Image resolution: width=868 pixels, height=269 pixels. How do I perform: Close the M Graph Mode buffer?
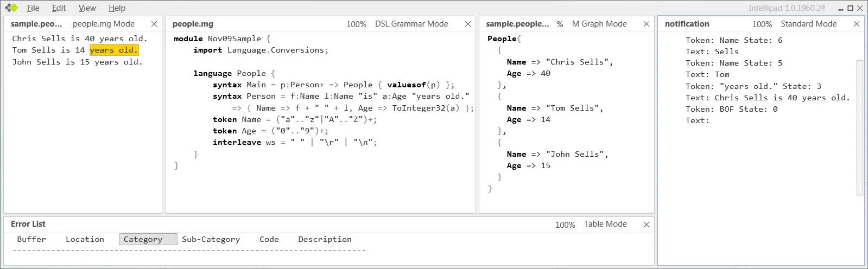[647, 24]
